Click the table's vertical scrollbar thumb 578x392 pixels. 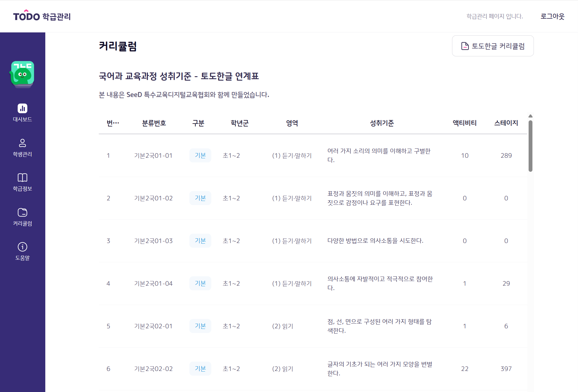click(530, 146)
